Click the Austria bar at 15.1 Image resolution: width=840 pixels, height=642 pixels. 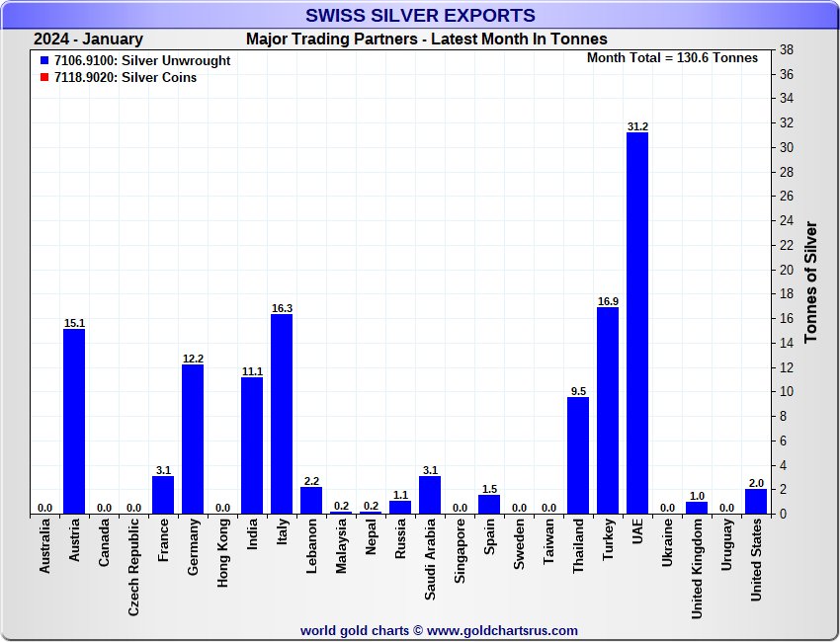(74, 422)
